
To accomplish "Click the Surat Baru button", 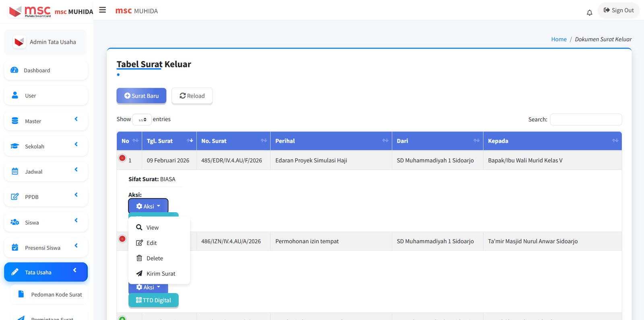I will coord(141,96).
